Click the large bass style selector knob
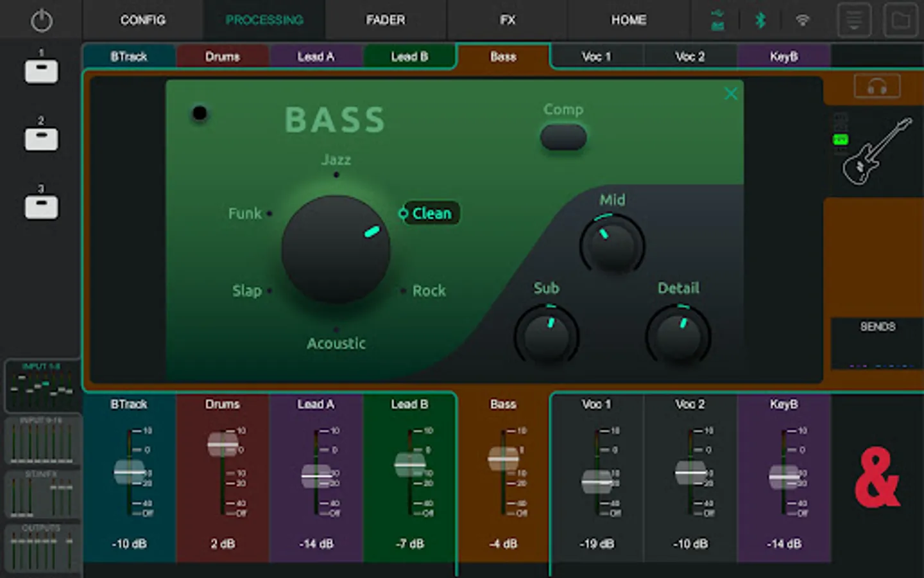This screenshot has height=578, width=924. click(x=336, y=249)
